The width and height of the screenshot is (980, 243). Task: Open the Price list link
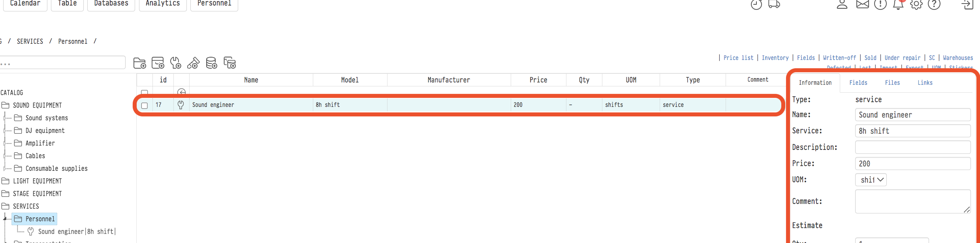[738, 58]
